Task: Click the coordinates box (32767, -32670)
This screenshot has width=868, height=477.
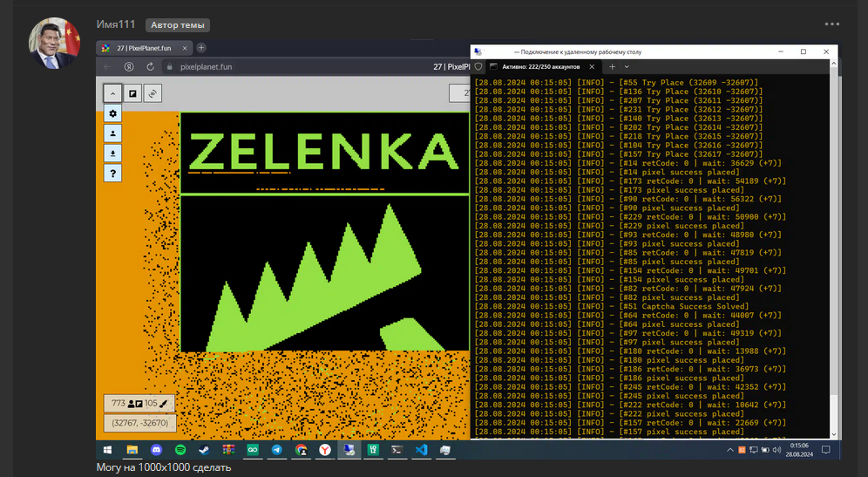Action: point(140,423)
